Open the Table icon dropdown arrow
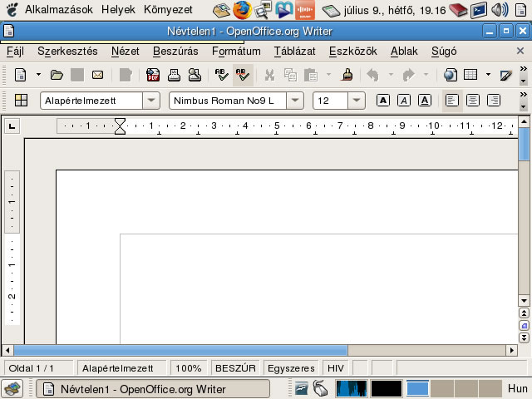 click(x=488, y=75)
